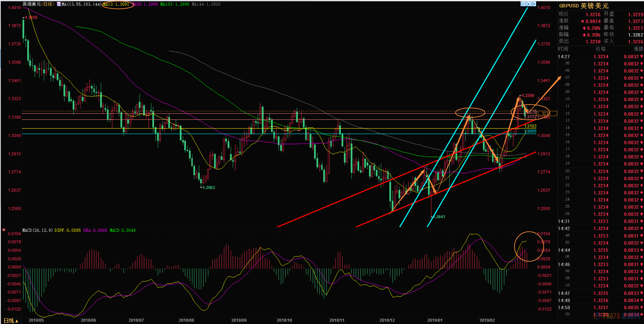Viewport: 644px width, 324px height.
Task: Click the 时间 column header in tick list
Action: click(563, 49)
